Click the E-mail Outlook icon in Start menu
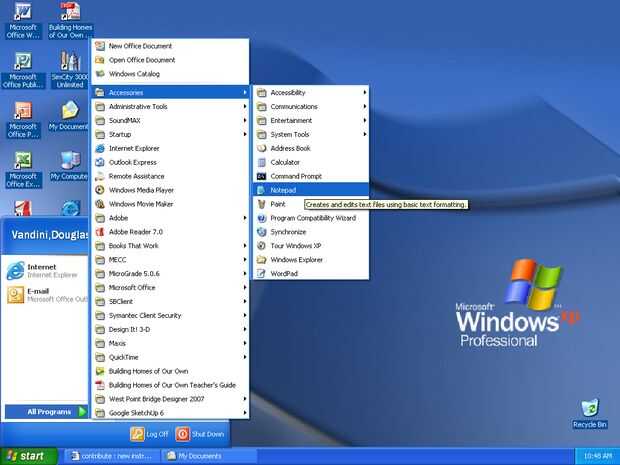The height and width of the screenshot is (465, 620). [x=15, y=295]
